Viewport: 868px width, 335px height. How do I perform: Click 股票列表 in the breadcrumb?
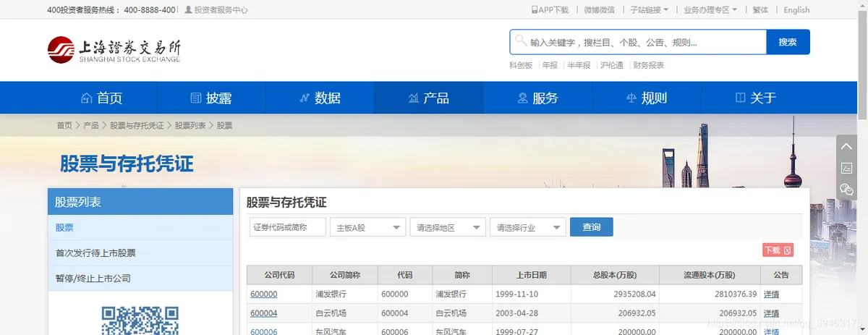pyautogui.click(x=190, y=125)
